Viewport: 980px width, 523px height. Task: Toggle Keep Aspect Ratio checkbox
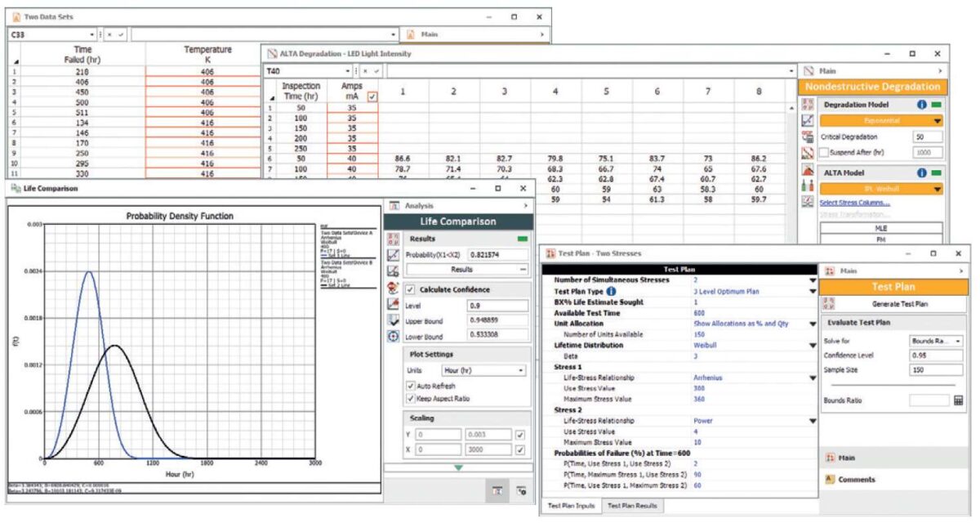411,398
